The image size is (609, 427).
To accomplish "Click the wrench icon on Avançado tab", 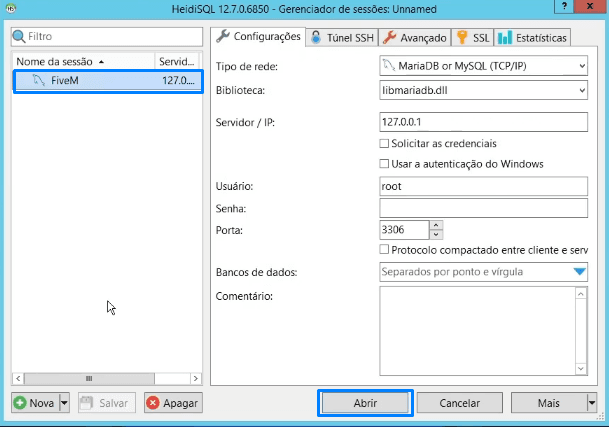I will coord(389,37).
